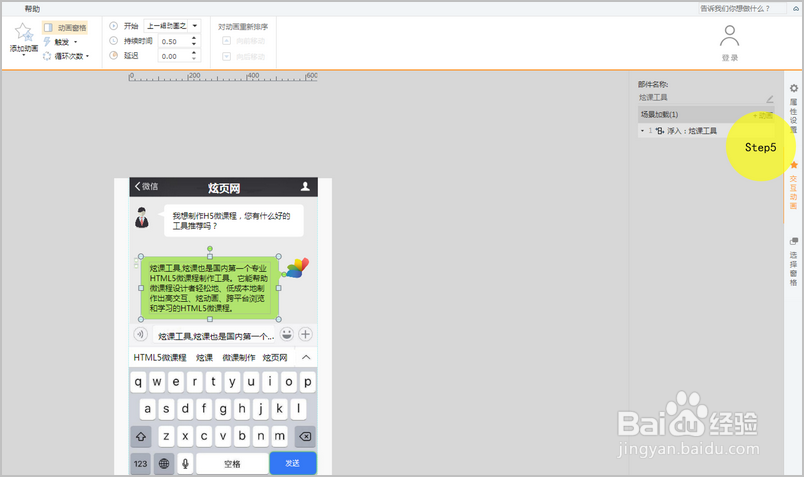
Task: Click the 部件名称 field showing 炫课工具
Action: pos(700,97)
